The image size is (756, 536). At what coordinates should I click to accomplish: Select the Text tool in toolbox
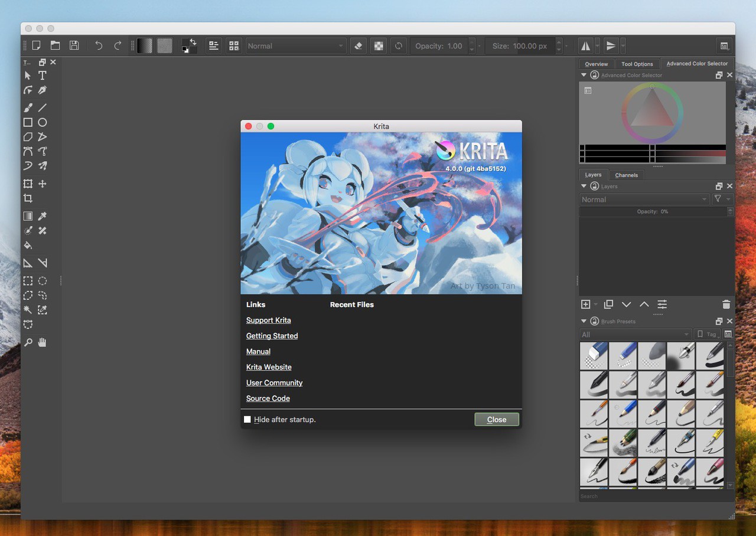43,76
